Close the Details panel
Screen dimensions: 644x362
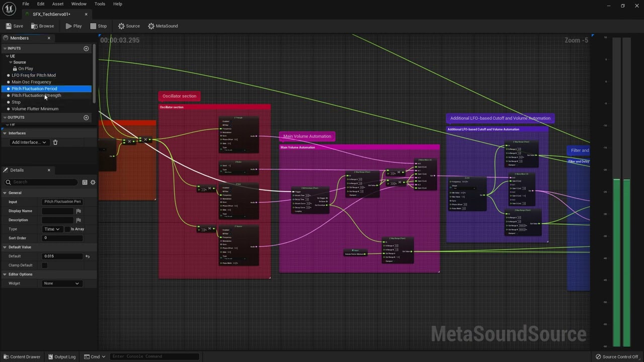49,170
